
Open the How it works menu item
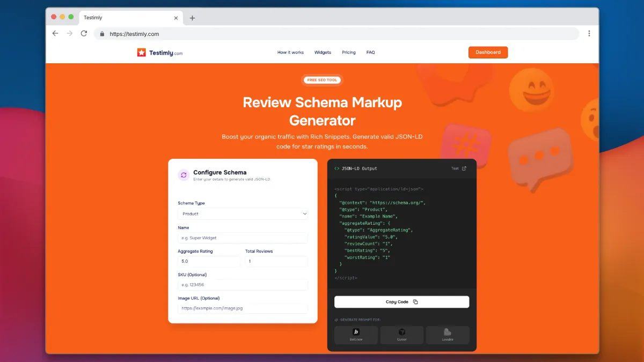[x=290, y=53]
